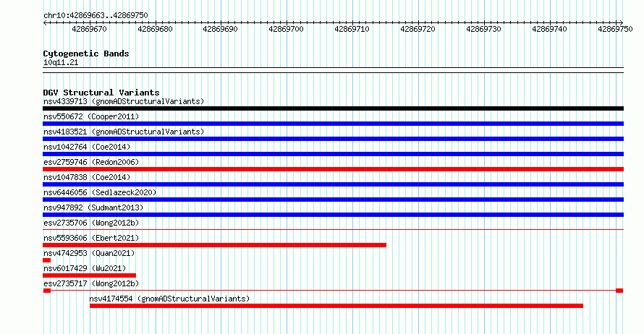Click ruler position 42869740
Image resolution: width=644 pixels, height=334 pixels.
click(549, 29)
